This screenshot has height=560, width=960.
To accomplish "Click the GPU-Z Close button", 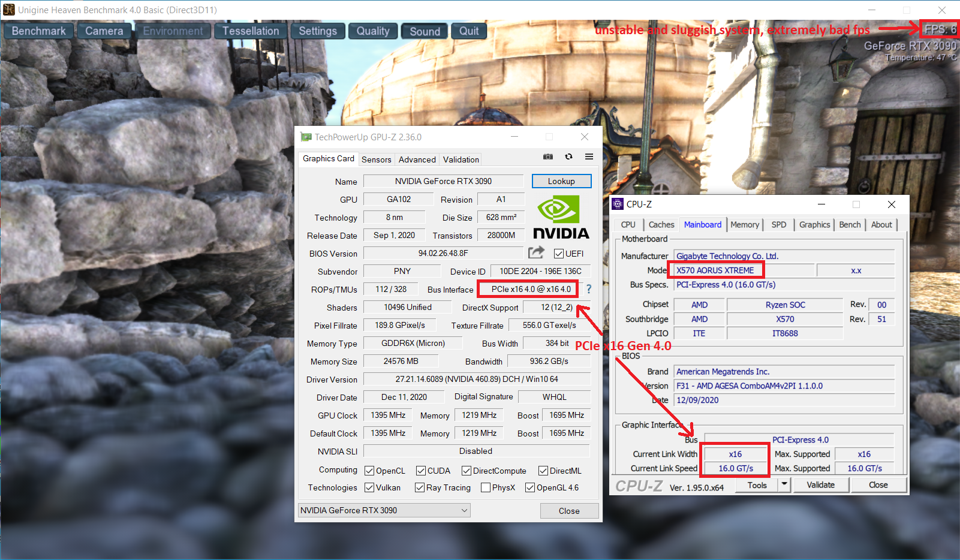I will click(569, 511).
